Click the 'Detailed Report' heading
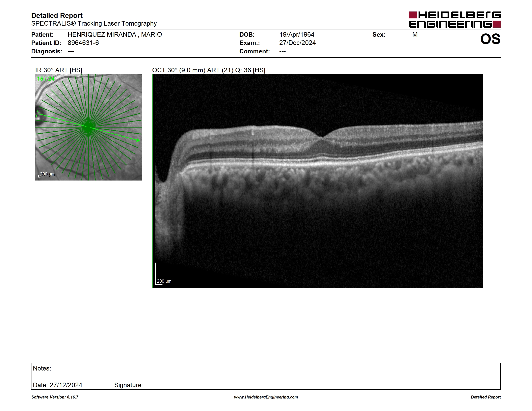 tap(57, 16)
